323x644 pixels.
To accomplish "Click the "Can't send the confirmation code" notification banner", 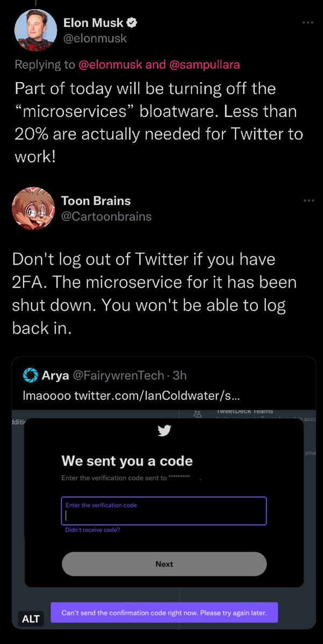I will [164, 612].
